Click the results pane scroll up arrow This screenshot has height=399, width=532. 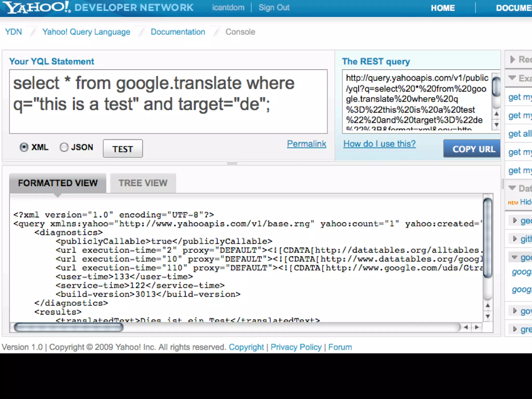[488, 305]
